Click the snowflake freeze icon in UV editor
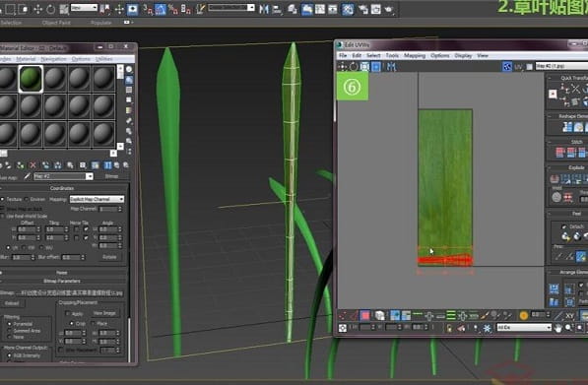Image resolution: width=588 pixels, height=385 pixels. 487,328
